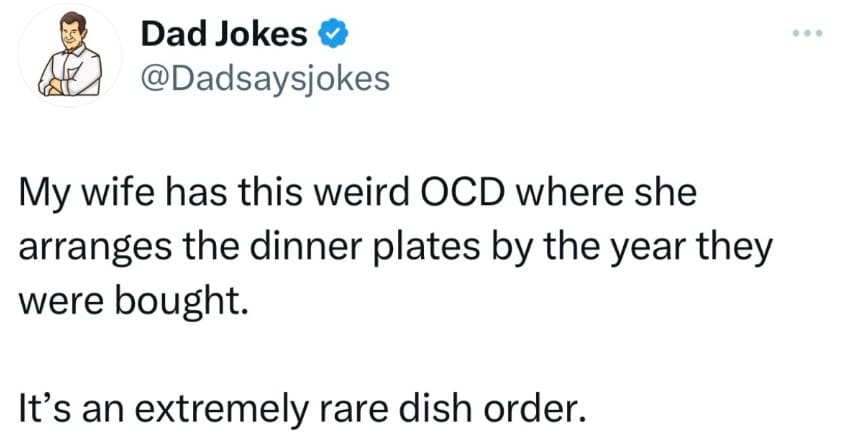The image size is (841, 445).
Task: Click the word "they" ending the second line
Action: click(734, 248)
